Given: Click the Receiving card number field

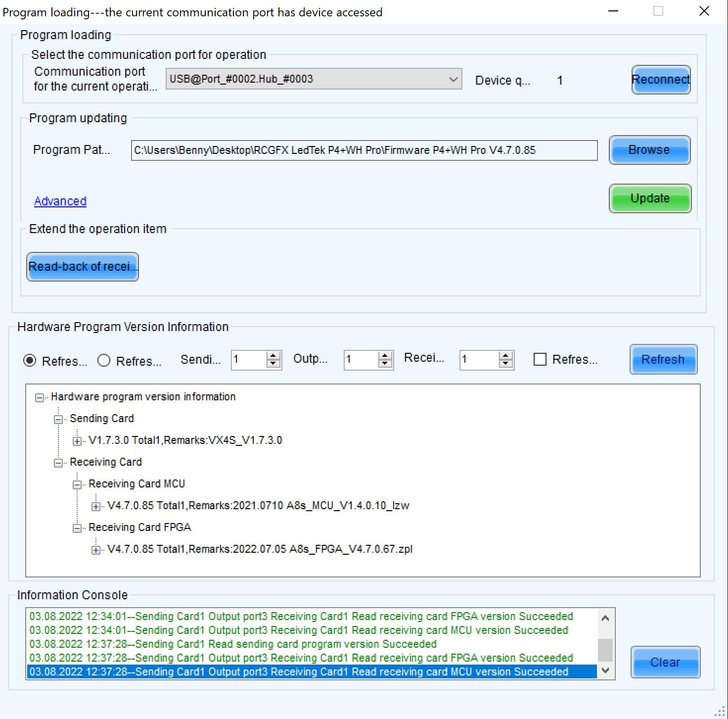Looking at the screenshot, I should tap(480, 360).
